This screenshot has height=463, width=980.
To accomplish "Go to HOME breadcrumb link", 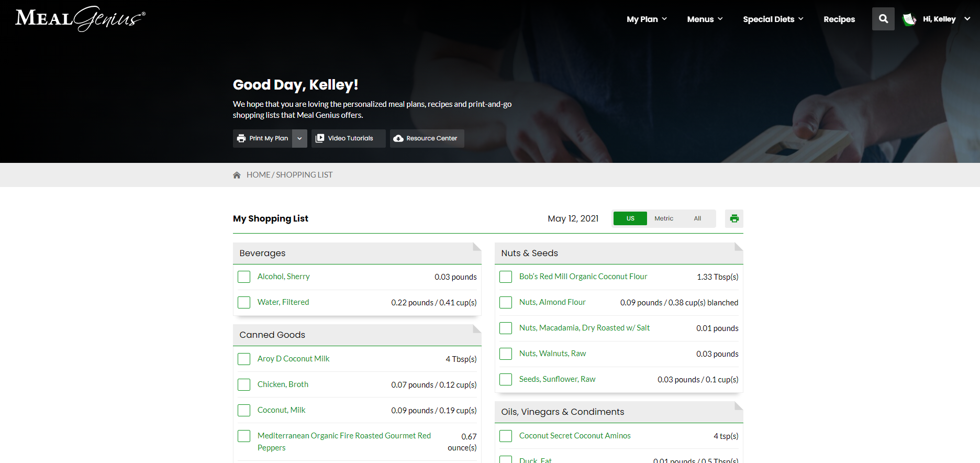I will point(259,175).
